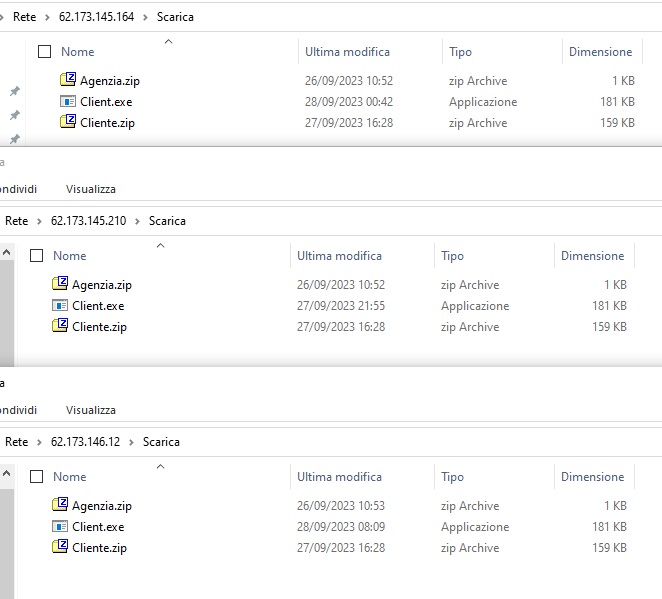Sort by Tipo column in 62.173.145.164 window
Image resolution: width=662 pixels, height=599 pixels.
[x=460, y=52]
